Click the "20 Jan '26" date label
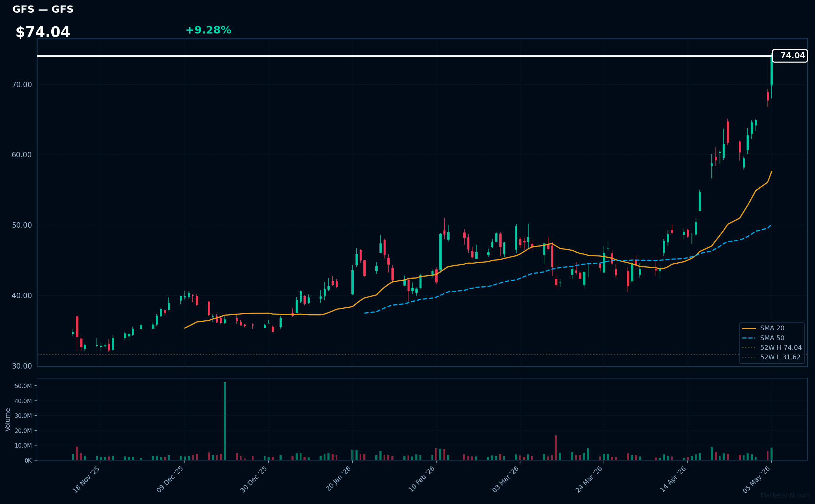815x504 pixels. (338, 479)
